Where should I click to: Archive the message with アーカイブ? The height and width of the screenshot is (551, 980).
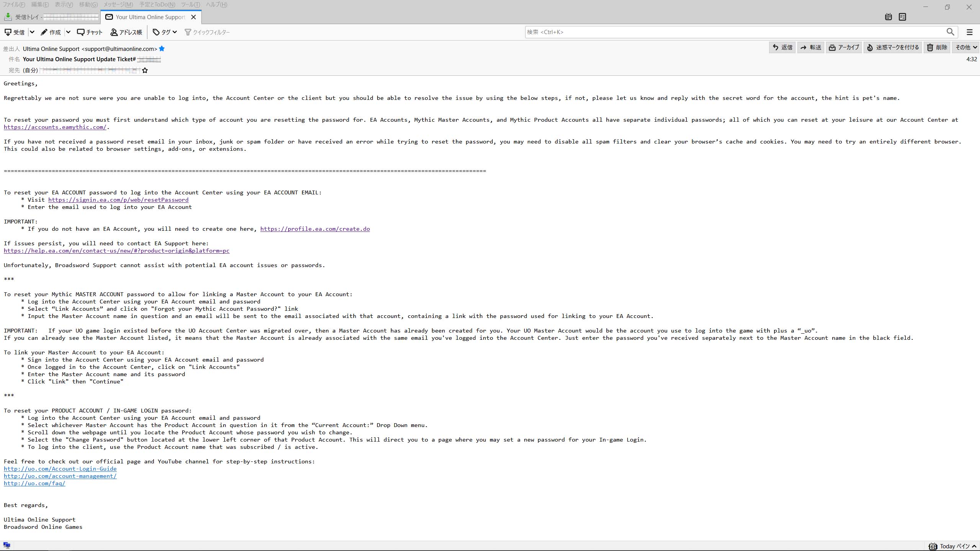pos(844,47)
